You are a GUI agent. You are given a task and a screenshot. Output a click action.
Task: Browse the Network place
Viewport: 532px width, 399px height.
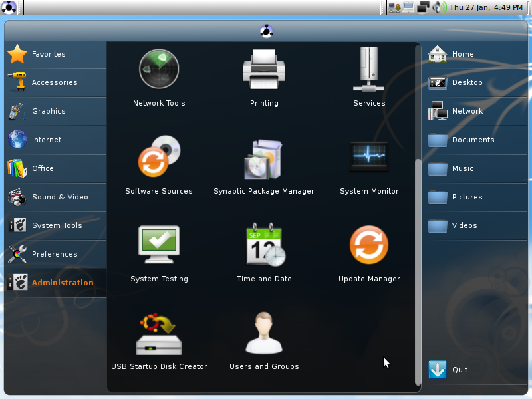point(475,111)
